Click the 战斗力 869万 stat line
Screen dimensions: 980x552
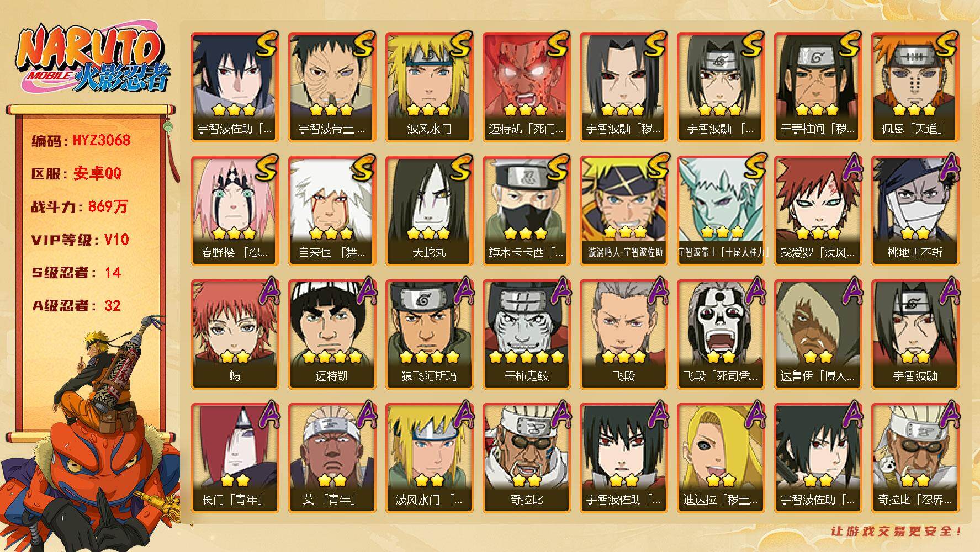(x=80, y=206)
